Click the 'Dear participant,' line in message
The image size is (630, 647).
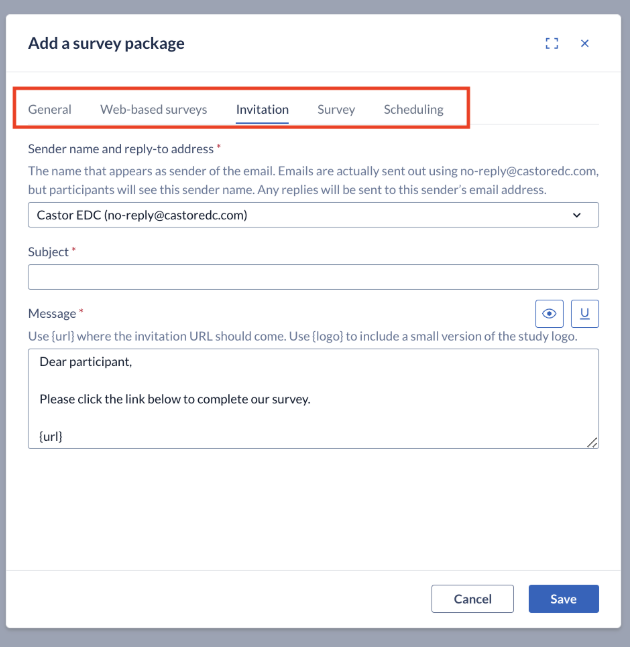(x=86, y=362)
